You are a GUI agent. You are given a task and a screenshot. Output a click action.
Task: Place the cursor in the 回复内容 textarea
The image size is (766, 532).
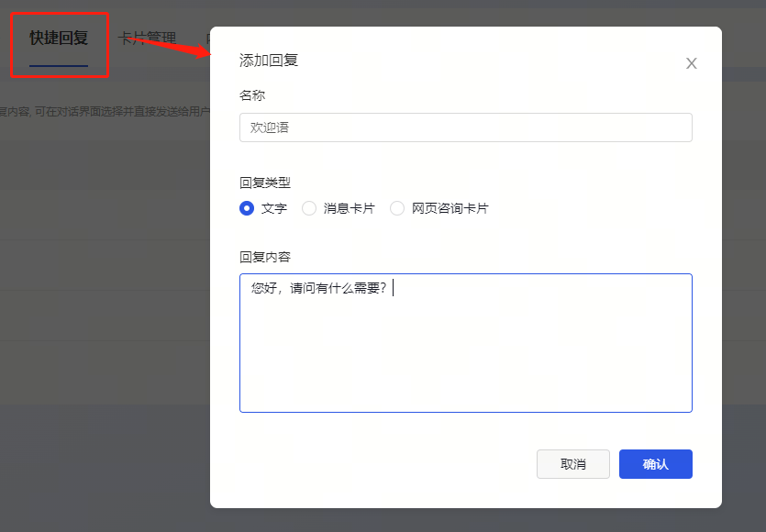(x=466, y=343)
